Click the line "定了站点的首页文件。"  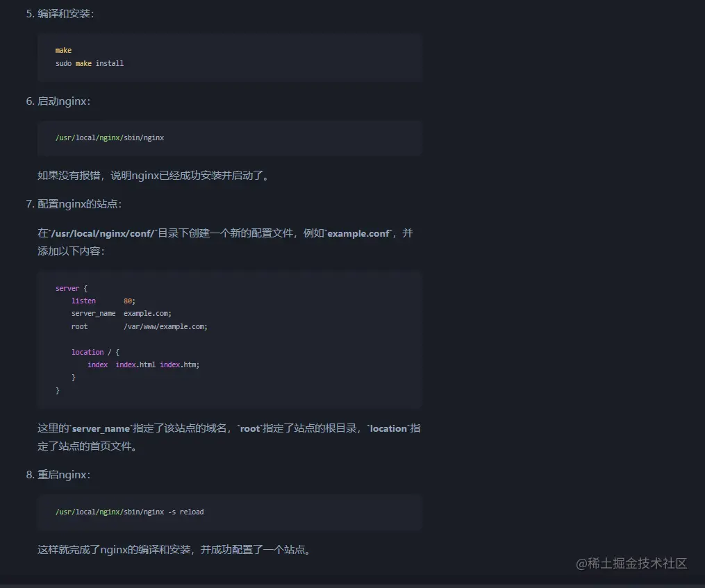click(x=88, y=446)
